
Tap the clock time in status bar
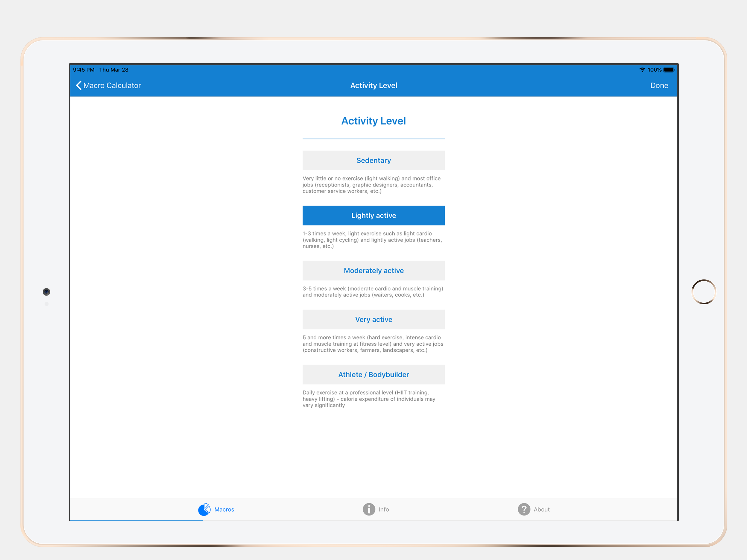point(84,70)
